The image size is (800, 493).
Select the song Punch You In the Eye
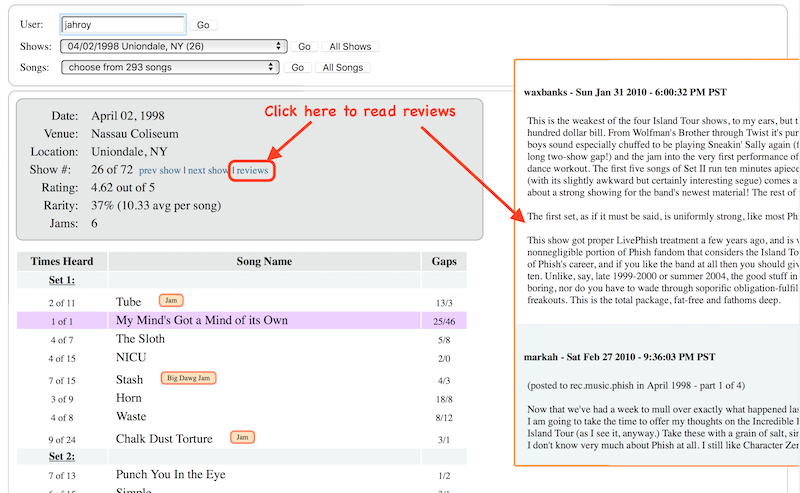click(x=170, y=474)
